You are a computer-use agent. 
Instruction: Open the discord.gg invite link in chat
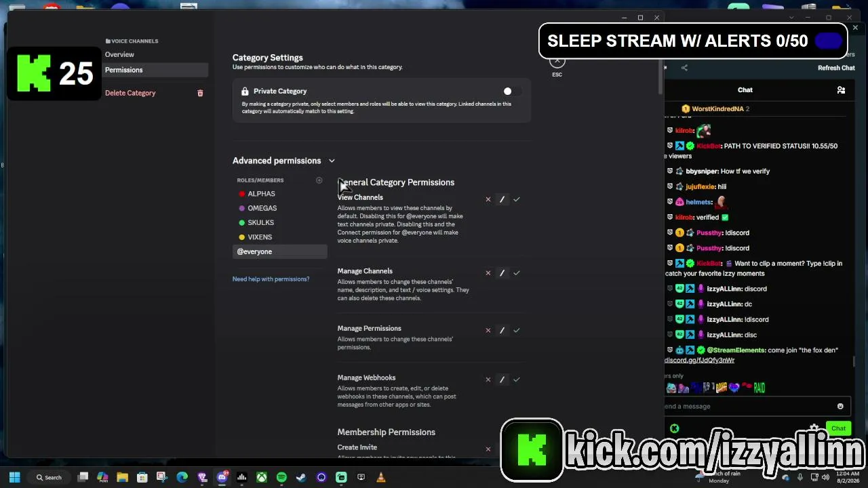[700, 361]
